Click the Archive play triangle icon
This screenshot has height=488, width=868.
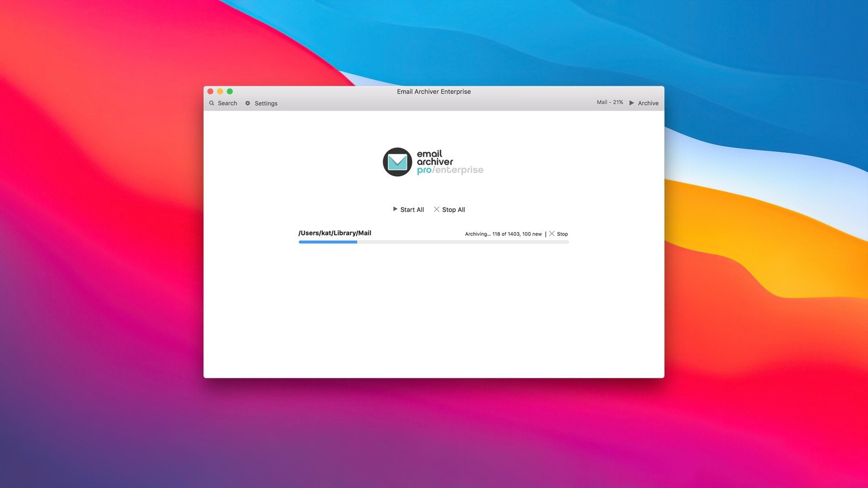click(x=631, y=103)
